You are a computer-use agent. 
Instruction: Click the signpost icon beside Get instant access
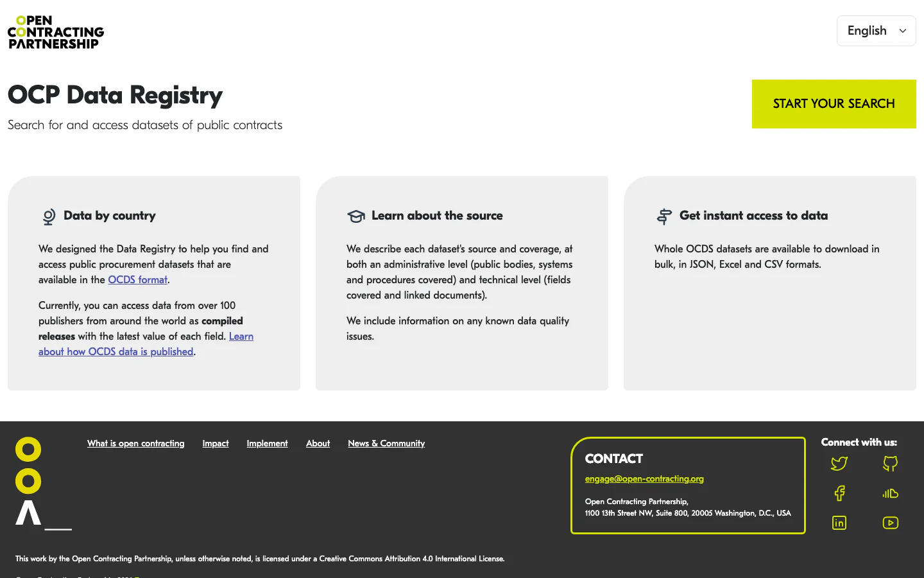[664, 216]
